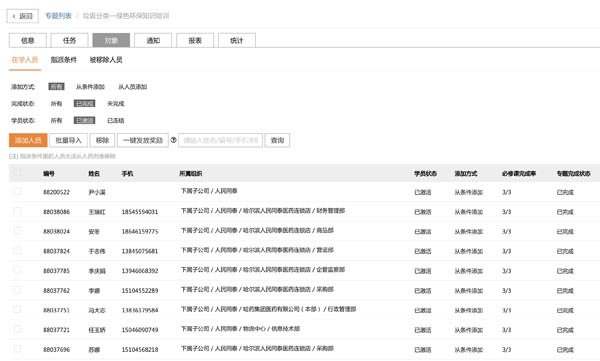The width and height of the screenshot is (600, 361).
Task: Choose 未完成 in the 完成状态 filter
Action: (x=116, y=104)
